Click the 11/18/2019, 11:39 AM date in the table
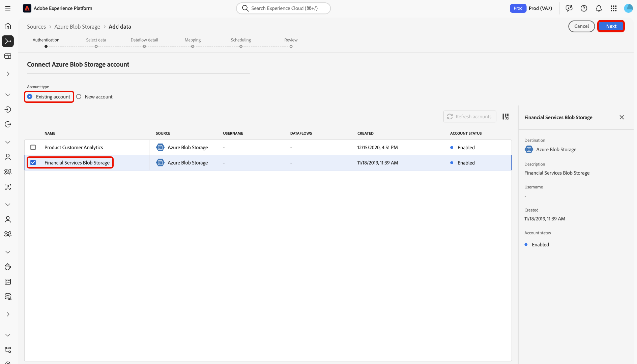Viewport: 637px width, 364px height. click(378, 162)
